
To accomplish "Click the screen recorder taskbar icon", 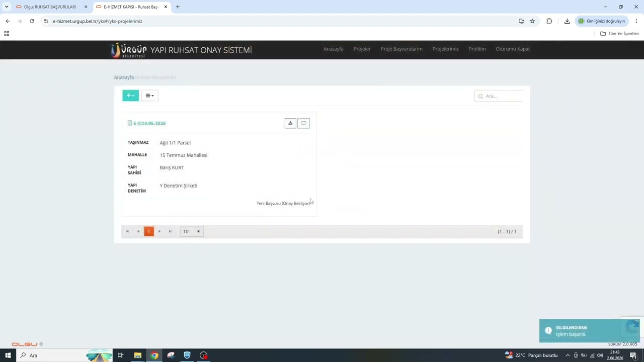I will 204,355.
